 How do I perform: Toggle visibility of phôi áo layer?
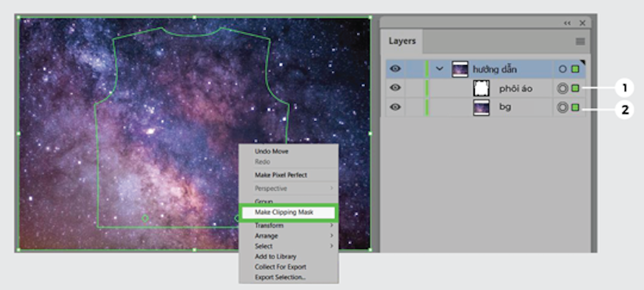pyautogui.click(x=395, y=88)
